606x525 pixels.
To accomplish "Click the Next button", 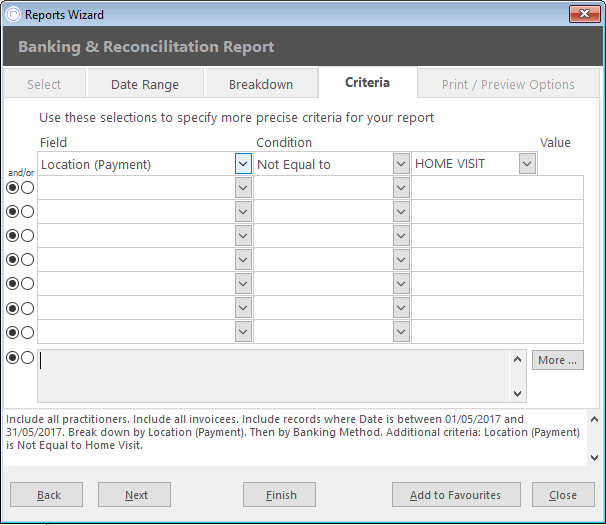I will 134,494.
